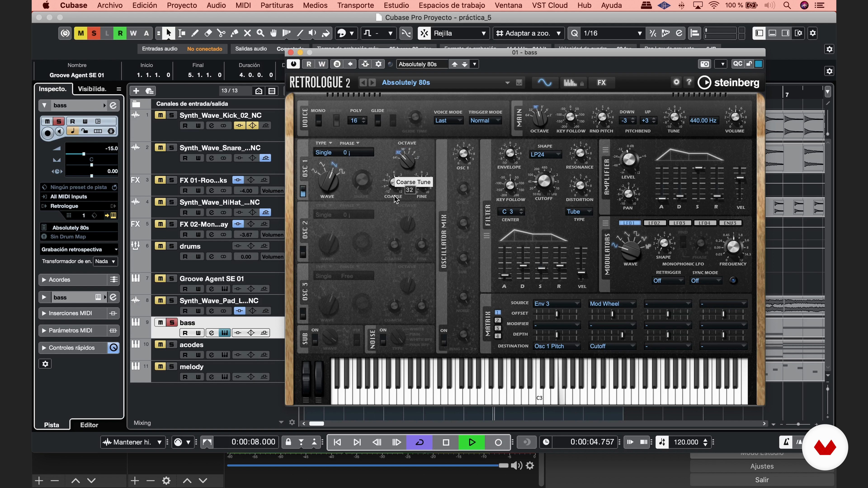Open the matrix source Env 3 dropdown
The height and width of the screenshot is (488, 868).
coord(556,304)
